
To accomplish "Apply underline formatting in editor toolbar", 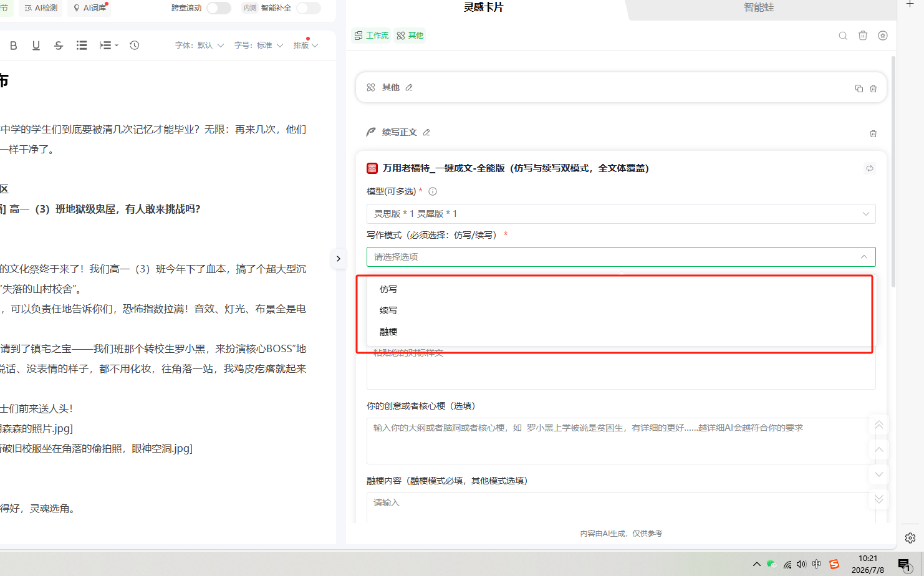I will [x=36, y=46].
